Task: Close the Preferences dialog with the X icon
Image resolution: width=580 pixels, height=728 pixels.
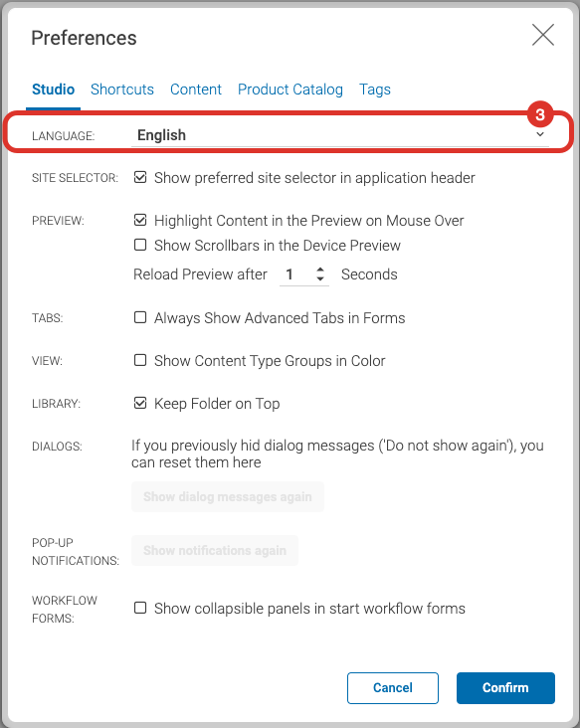Action: (543, 35)
